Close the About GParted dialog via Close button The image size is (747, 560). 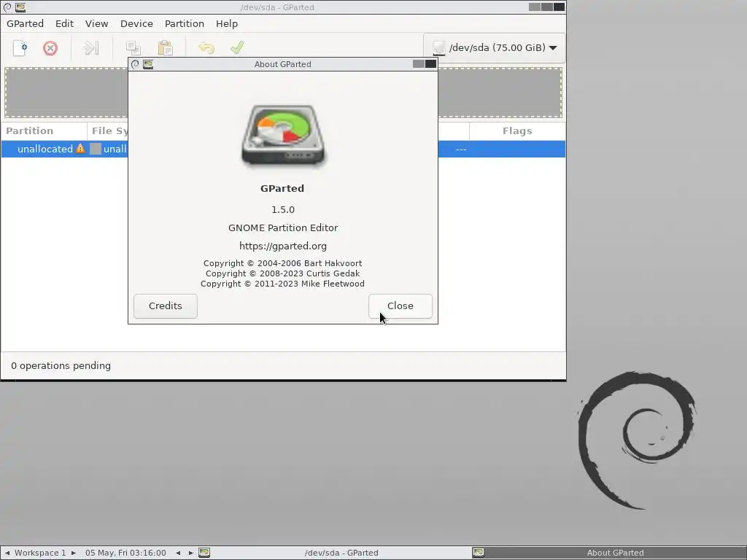(400, 306)
